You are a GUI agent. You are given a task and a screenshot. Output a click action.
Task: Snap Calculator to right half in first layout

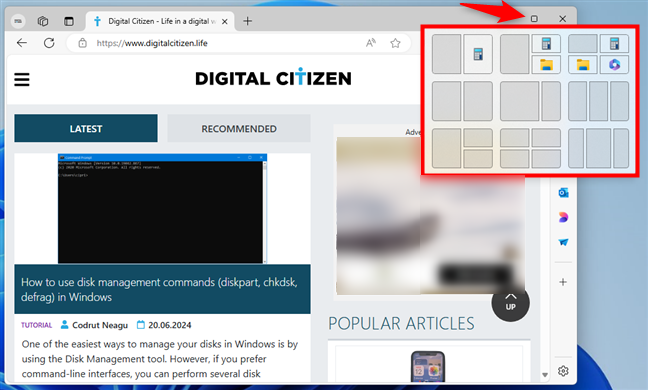[478, 54]
